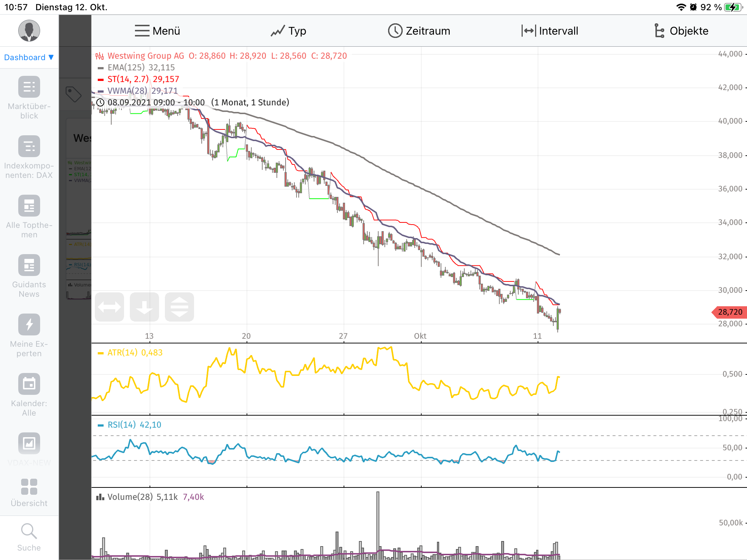Open Meine Experten lightning icon

29,324
